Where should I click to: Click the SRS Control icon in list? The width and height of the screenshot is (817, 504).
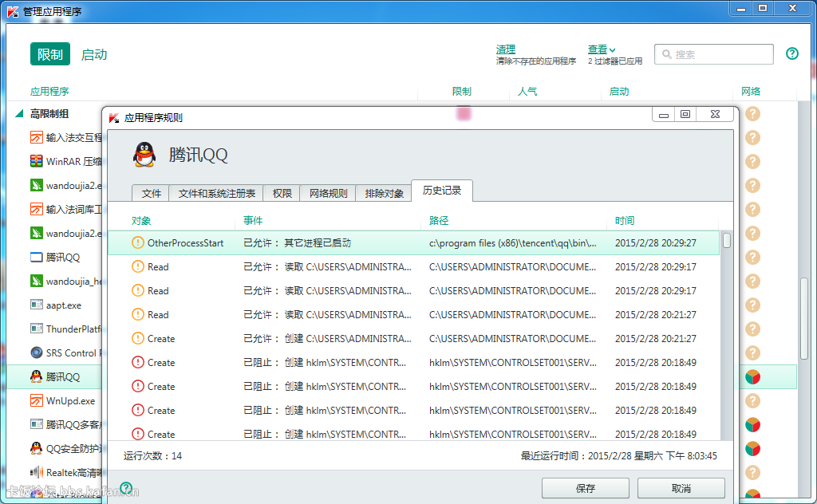click(37, 353)
